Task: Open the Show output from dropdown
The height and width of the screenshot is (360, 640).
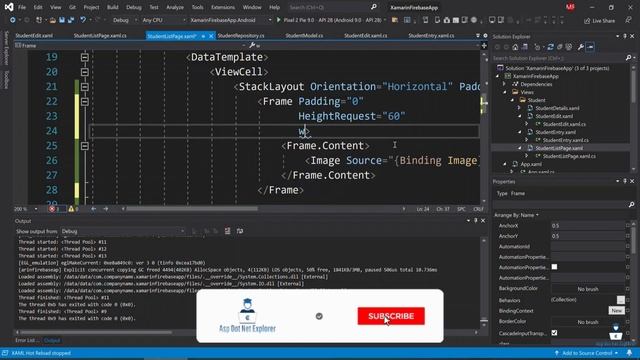Action: pyautogui.click(x=123, y=231)
